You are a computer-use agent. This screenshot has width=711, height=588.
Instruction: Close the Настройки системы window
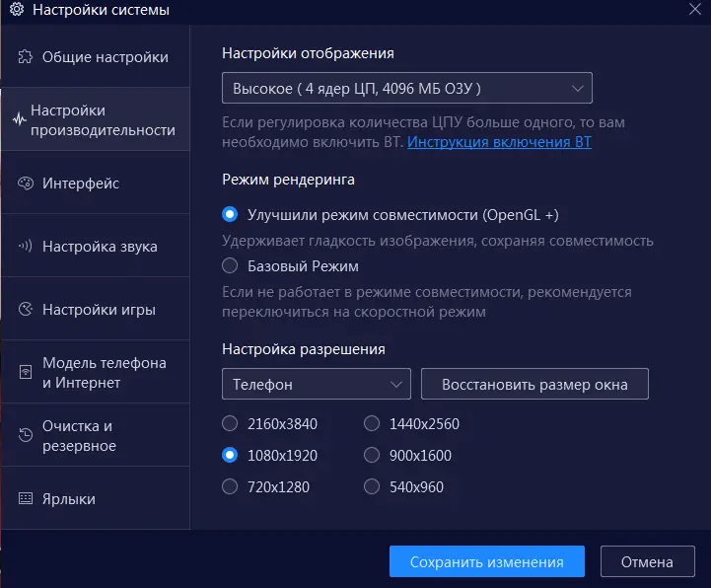[694, 9]
